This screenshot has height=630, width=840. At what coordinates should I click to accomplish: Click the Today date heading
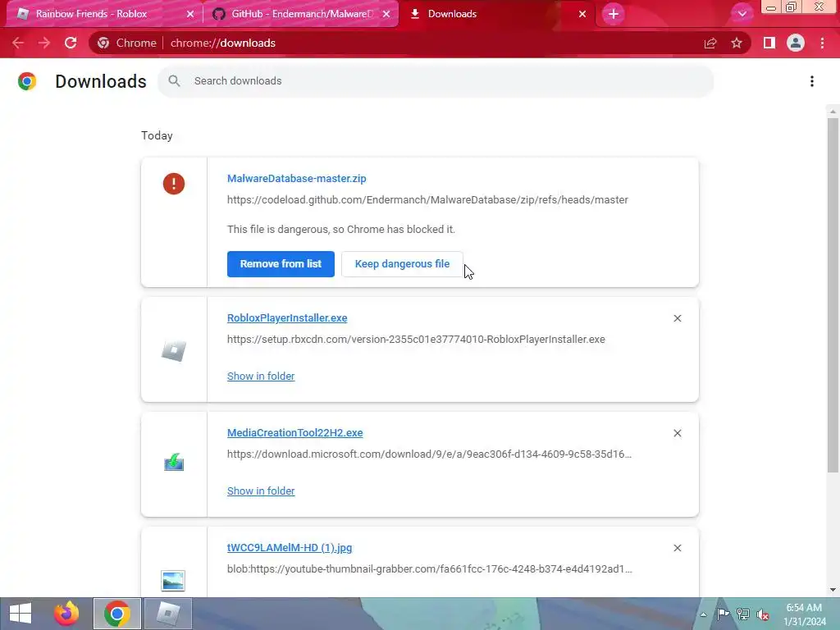[x=157, y=135]
